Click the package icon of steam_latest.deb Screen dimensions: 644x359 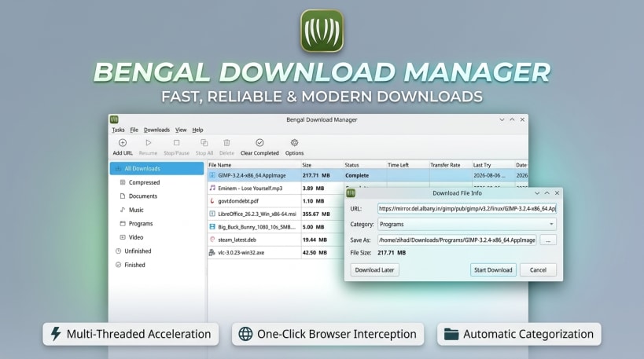[x=212, y=240]
